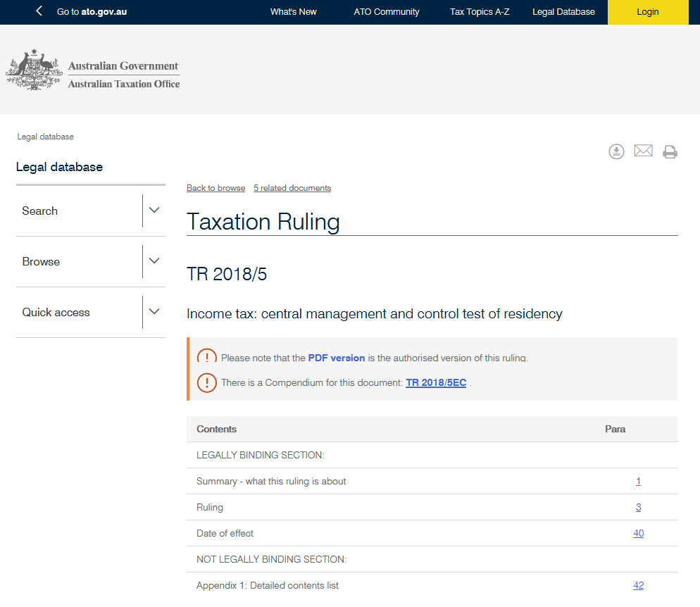Expand the Search section chevron
Image resolution: width=700 pixels, height=607 pixels.
tap(154, 211)
